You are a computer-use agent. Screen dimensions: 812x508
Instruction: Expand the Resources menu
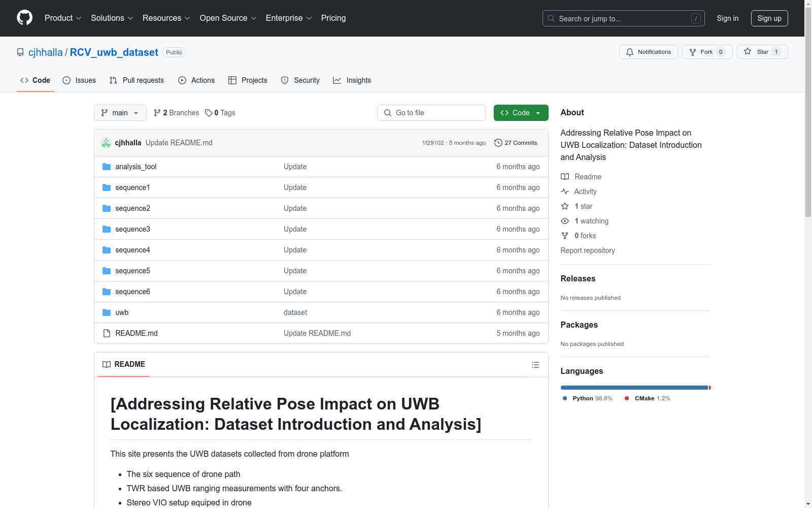[166, 18]
